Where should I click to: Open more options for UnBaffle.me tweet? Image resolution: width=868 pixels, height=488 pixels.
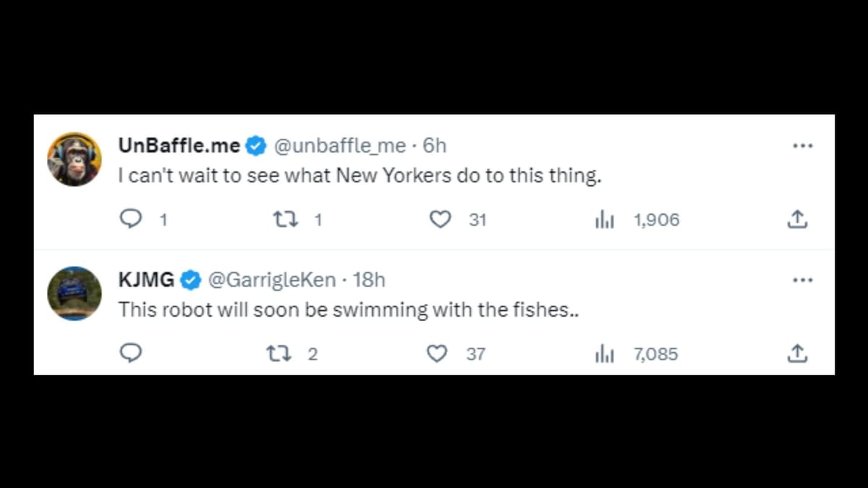[802, 146]
